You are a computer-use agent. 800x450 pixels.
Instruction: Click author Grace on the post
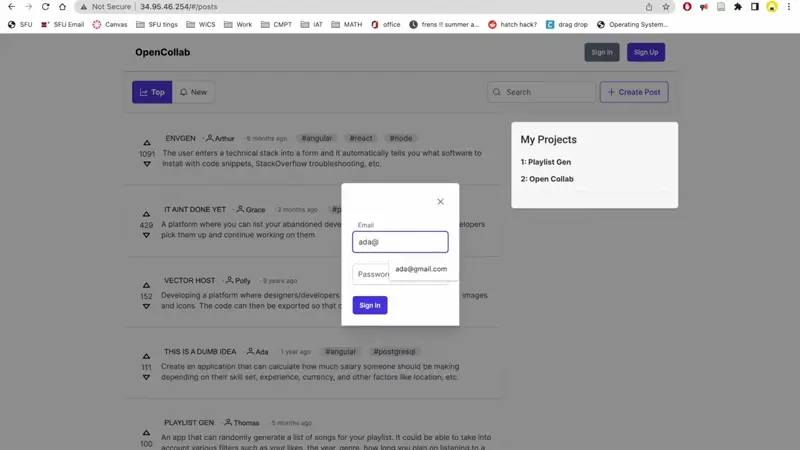251,210
